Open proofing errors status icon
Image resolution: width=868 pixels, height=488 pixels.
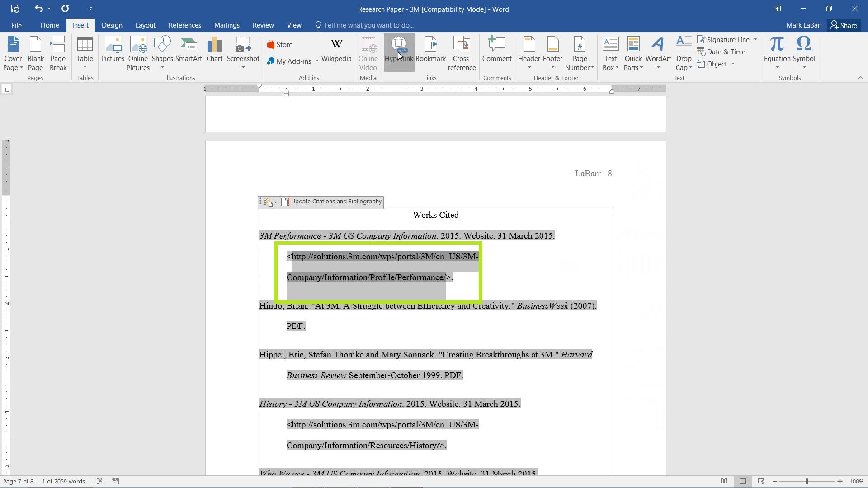coord(98,481)
